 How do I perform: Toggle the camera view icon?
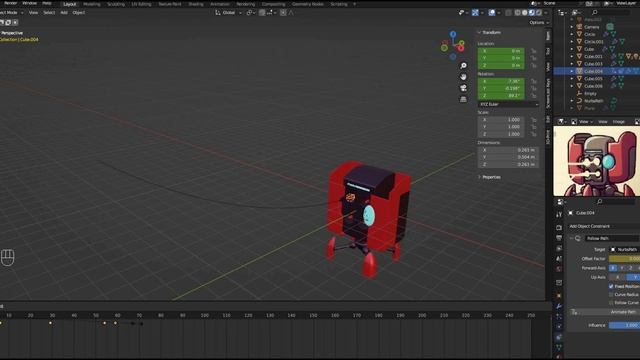point(463,88)
